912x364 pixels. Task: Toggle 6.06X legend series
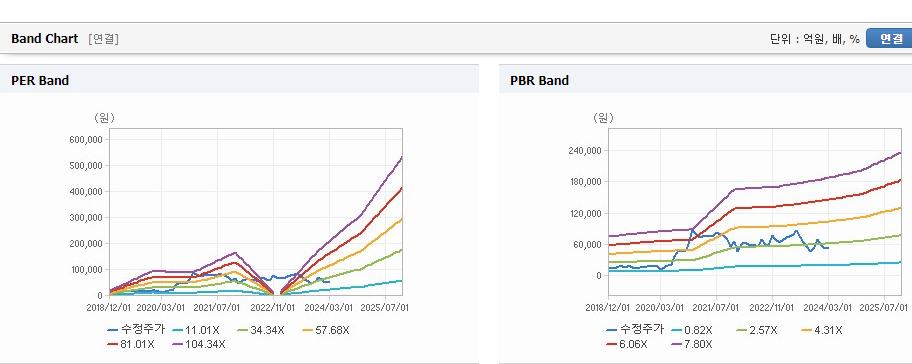click(x=627, y=344)
